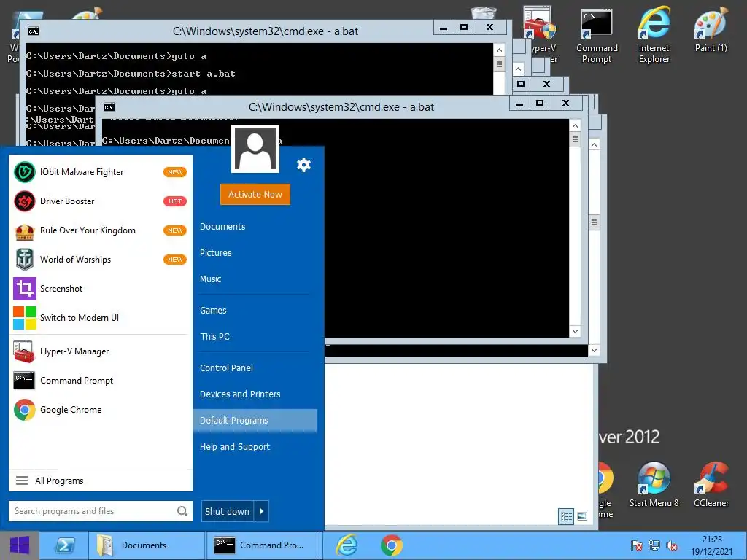This screenshot has height=560, width=747.
Task: Open CCleaner desktop shortcut
Action: point(711,485)
